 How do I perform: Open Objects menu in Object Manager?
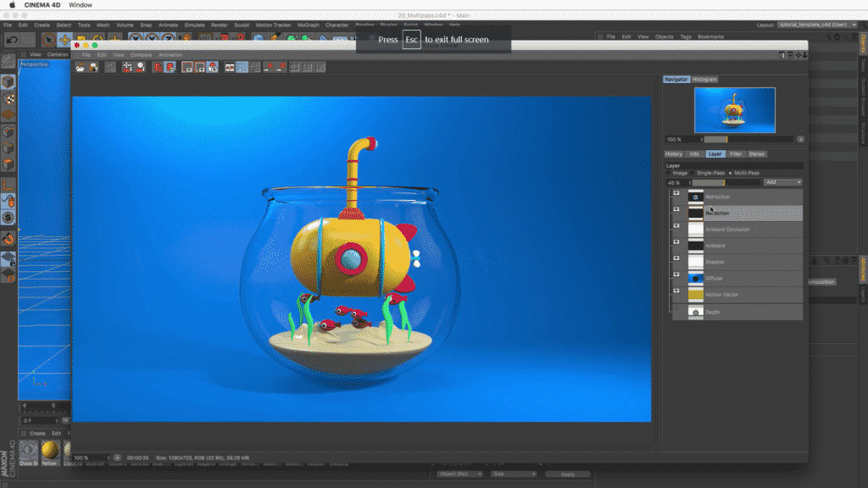pos(665,37)
